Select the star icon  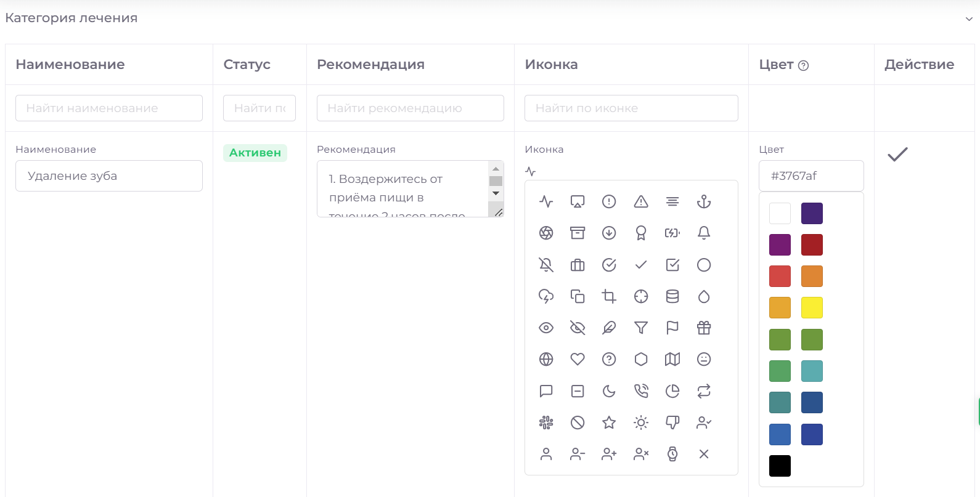pos(609,422)
